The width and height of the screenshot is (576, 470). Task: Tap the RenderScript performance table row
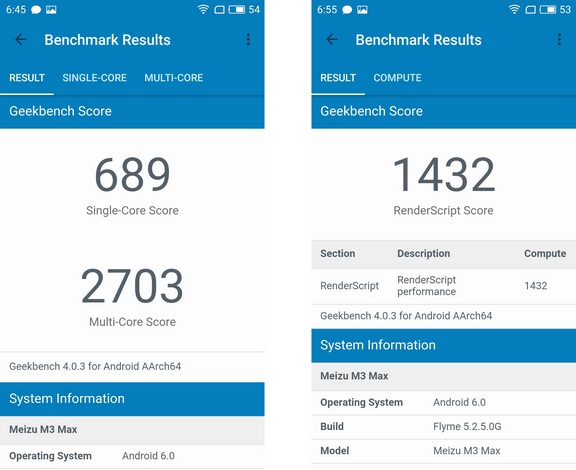tap(444, 286)
